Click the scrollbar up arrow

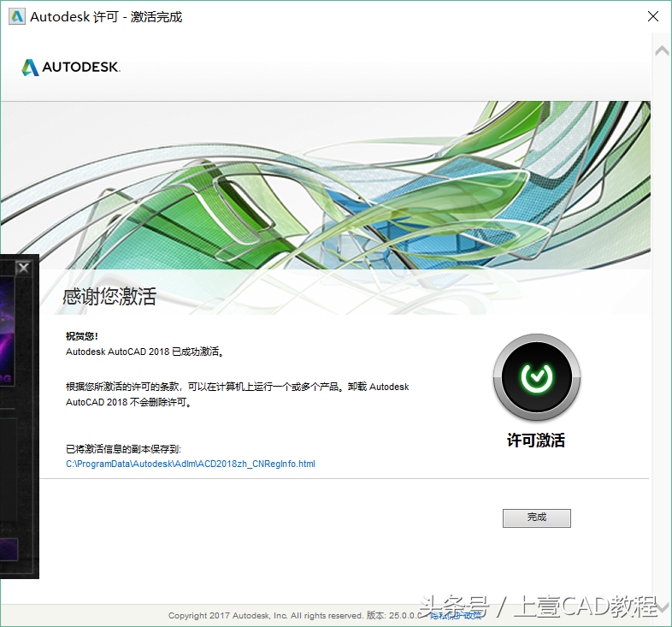[662, 51]
